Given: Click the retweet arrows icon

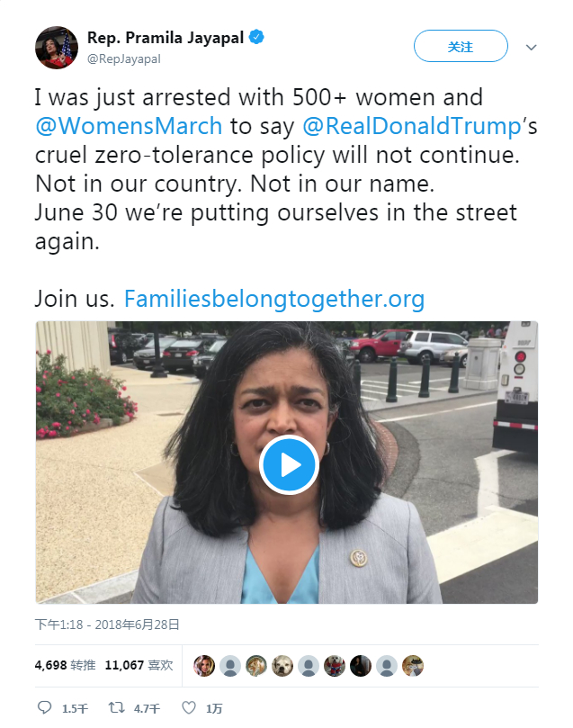Looking at the screenshot, I should click(116, 708).
